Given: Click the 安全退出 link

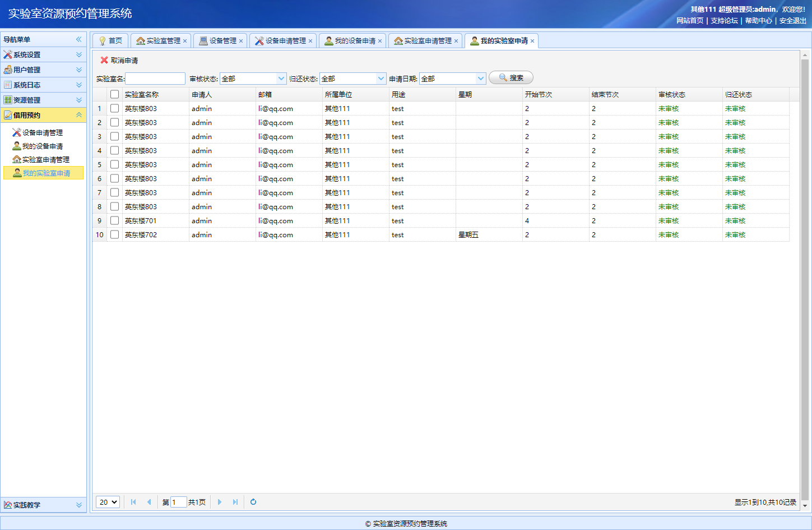Looking at the screenshot, I should tap(792, 21).
